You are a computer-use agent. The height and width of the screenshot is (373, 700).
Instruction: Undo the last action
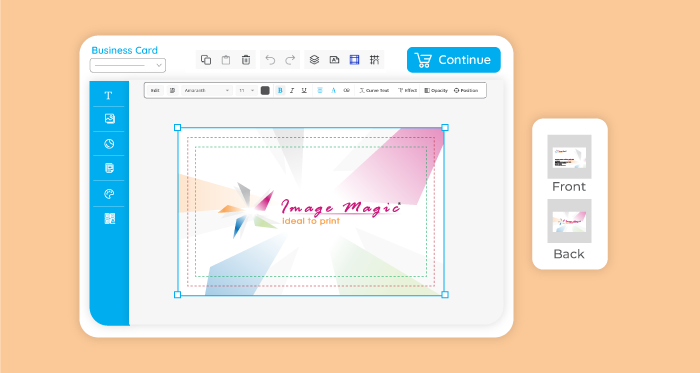pyautogui.click(x=270, y=60)
